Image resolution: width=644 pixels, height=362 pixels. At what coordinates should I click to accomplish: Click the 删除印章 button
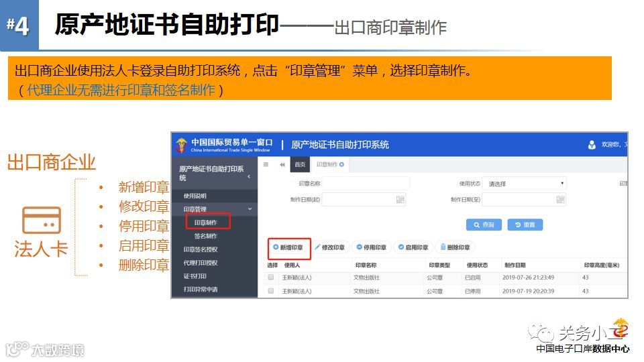pyautogui.click(x=455, y=247)
